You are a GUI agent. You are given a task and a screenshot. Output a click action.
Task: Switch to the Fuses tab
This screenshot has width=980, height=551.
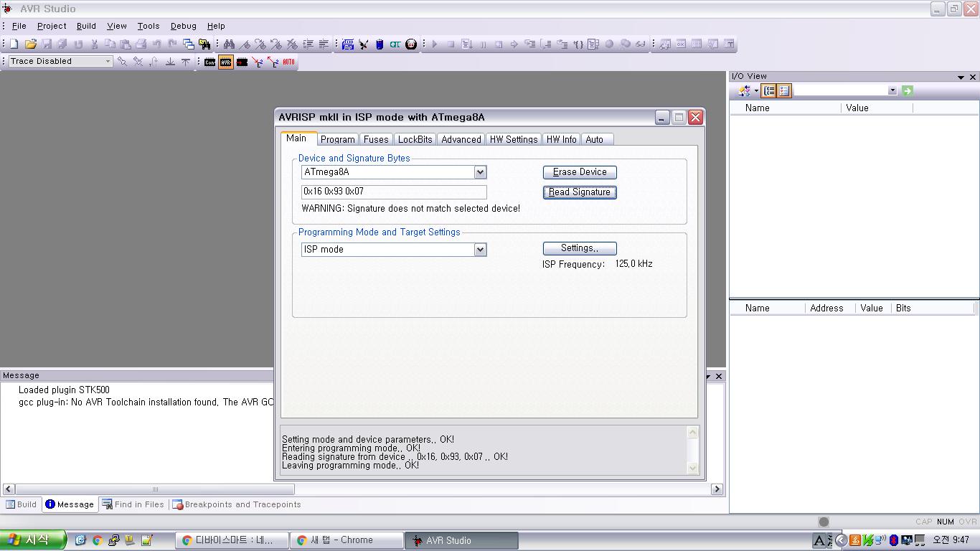pos(376,139)
